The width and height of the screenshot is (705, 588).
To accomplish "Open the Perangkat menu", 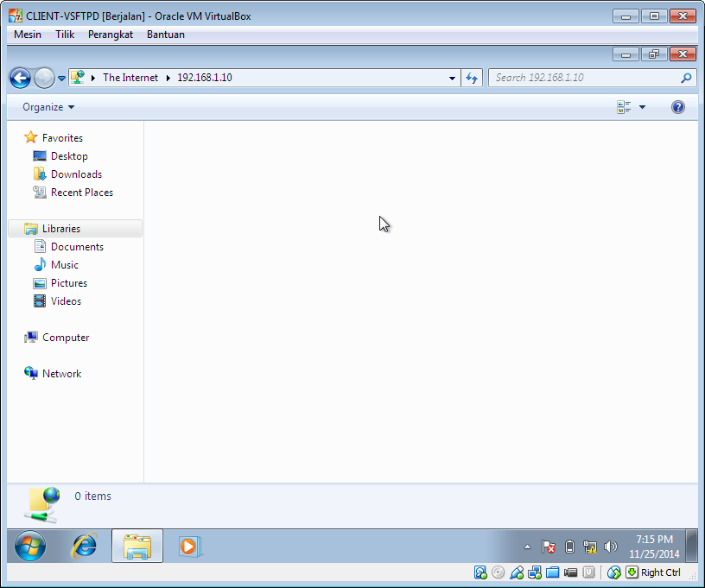I will [x=111, y=35].
